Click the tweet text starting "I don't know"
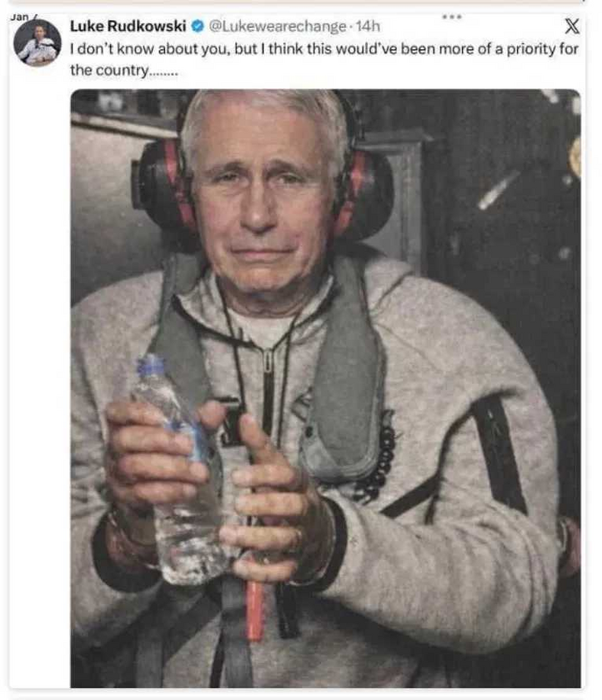This screenshot has width=602, height=700. [x=250, y=48]
